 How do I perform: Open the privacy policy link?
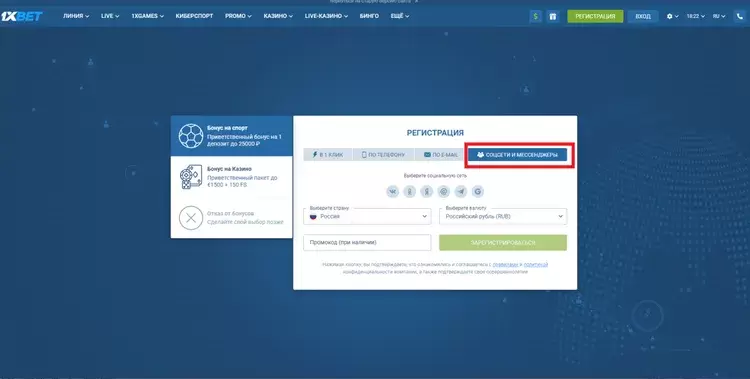536,264
